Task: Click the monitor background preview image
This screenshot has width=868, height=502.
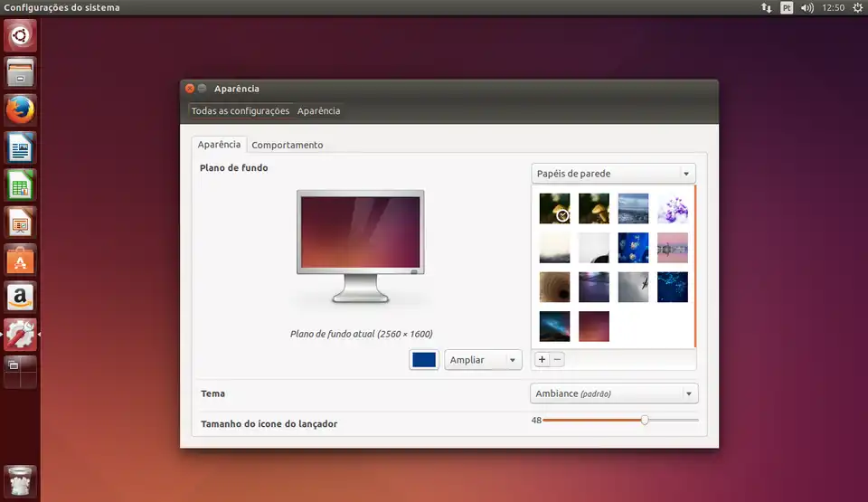Action: pyautogui.click(x=361, y=247)
